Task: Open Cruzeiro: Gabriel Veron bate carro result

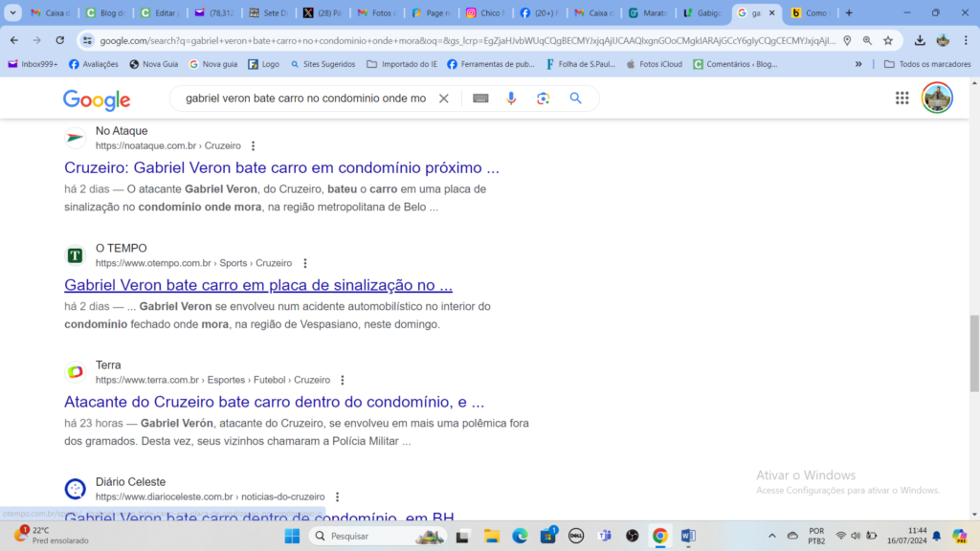Action: [282, 167]
